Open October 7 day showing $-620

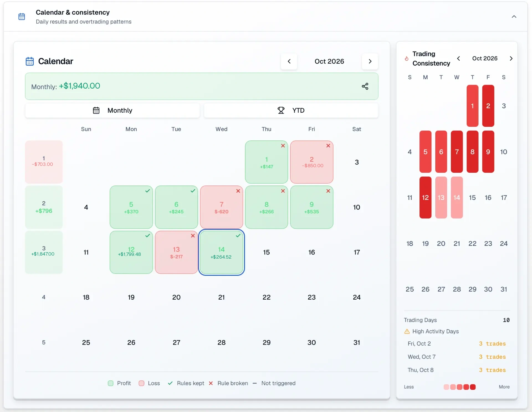[x=221, y=207]
